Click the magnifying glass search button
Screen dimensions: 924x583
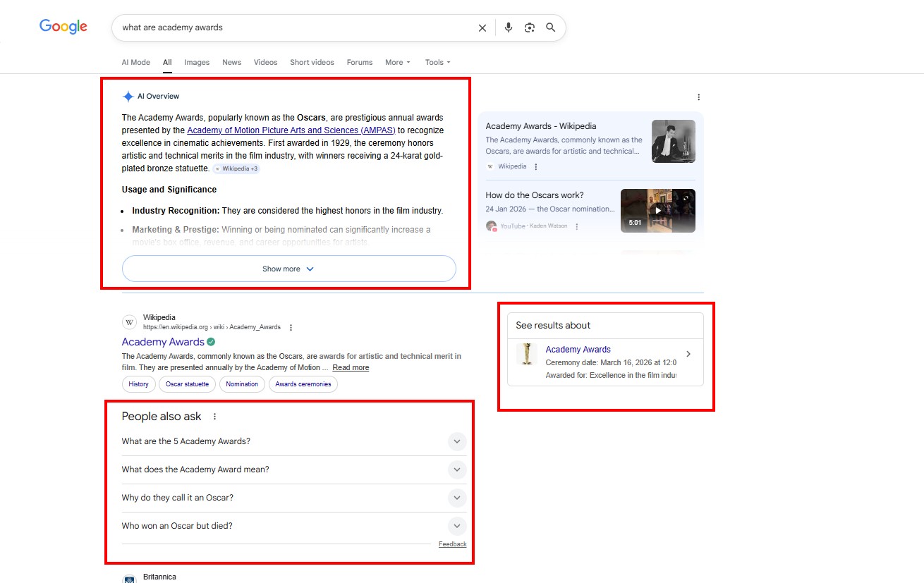551,28
